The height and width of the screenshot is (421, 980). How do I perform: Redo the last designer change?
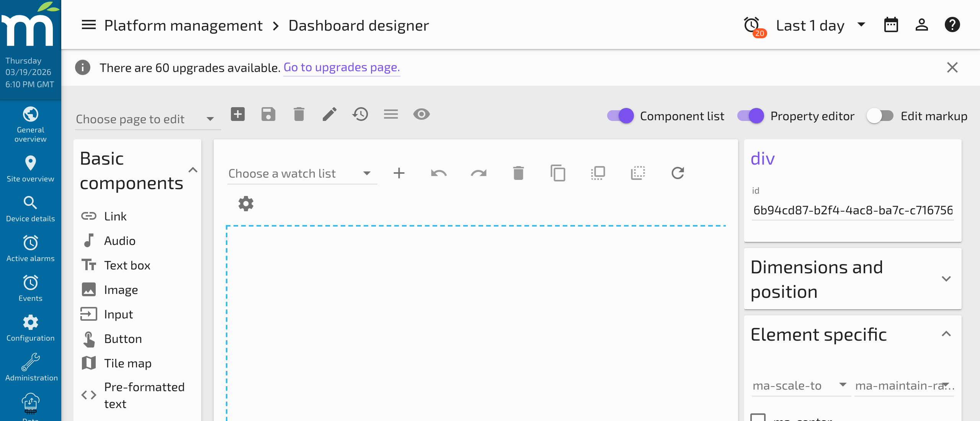[479, 173]
